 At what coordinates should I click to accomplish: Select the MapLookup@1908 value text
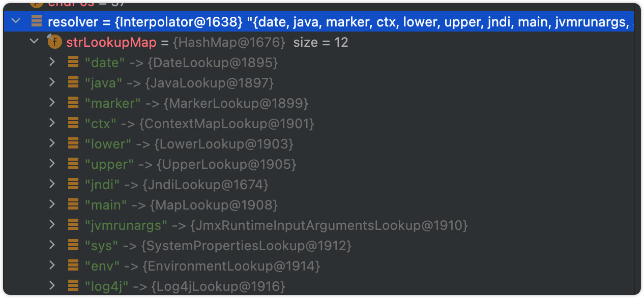214,204
